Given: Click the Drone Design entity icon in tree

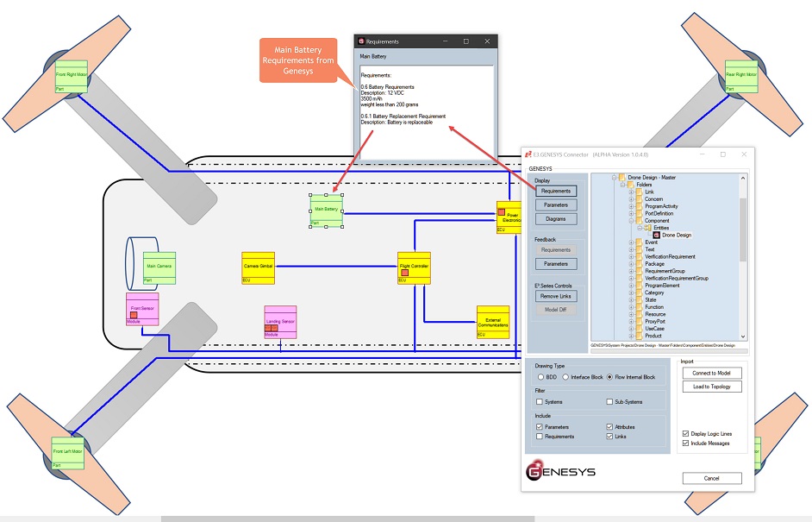Looking at the screenshot, I should [x=656, y=235].
